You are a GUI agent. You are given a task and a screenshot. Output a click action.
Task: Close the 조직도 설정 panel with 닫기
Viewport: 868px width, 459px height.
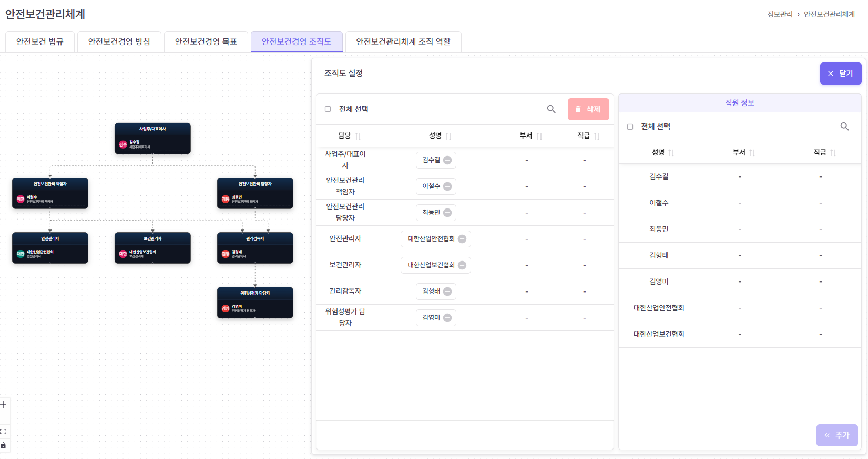(x=840, y=74)
